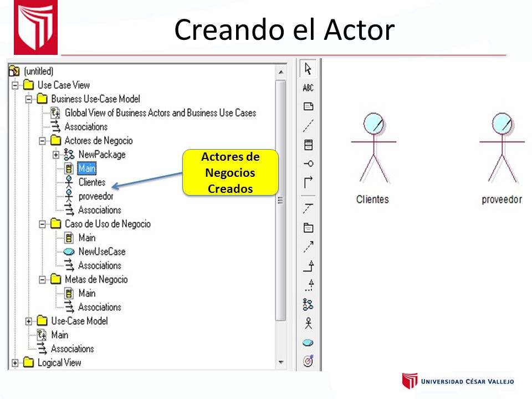Viewport: 532px width, 399px height.
Task: Select the Realize dotted arrow tool
Action: pos(309,285)
